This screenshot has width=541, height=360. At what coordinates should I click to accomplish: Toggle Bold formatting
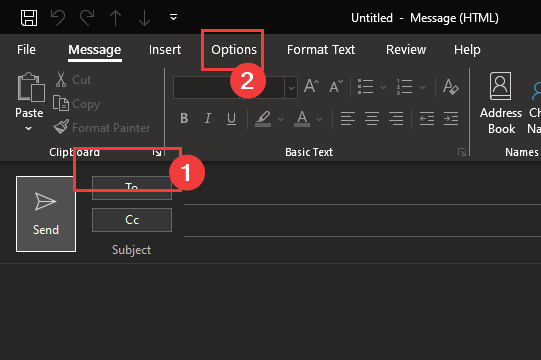pos(184,118)
